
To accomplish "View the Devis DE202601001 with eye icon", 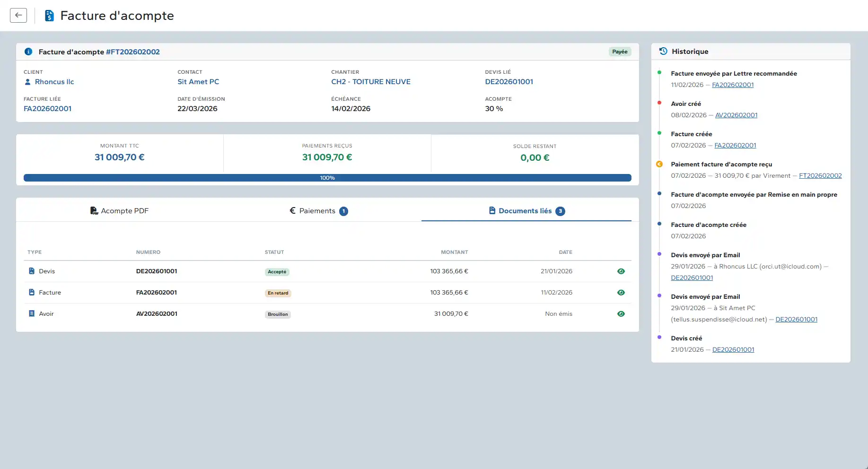I will coord(621,271).
